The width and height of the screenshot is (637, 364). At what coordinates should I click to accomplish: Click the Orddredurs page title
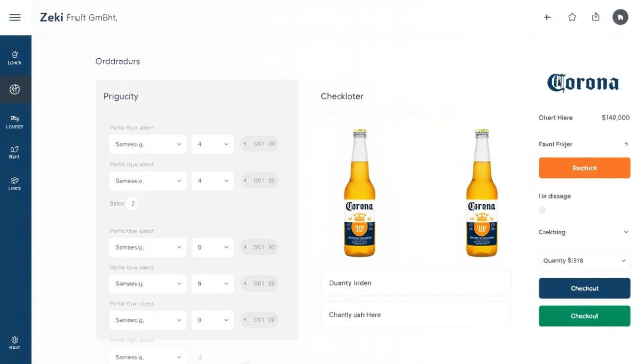click(118, 61)
